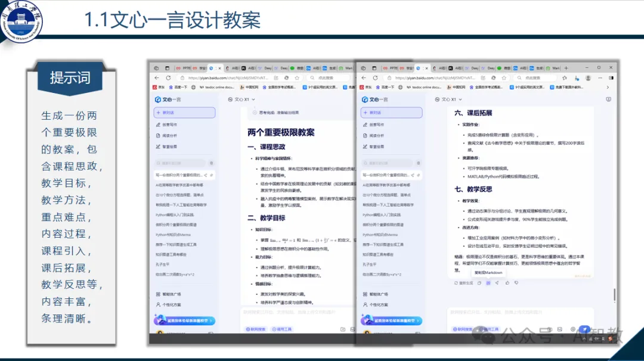644x361 pixels.
Task: Click the copy as Markdown icon below the answer
Action: tap(488, 283)
